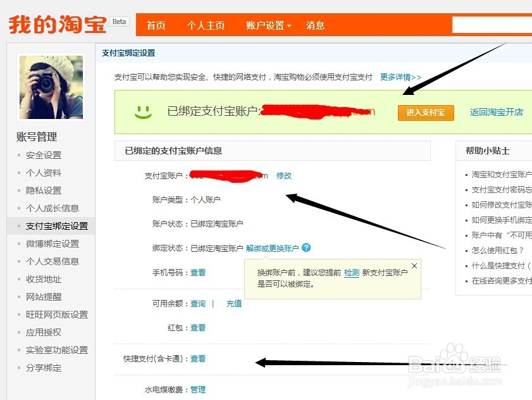
Task: Open 消息 in the top navigation
Action: [x=315, y=25]
